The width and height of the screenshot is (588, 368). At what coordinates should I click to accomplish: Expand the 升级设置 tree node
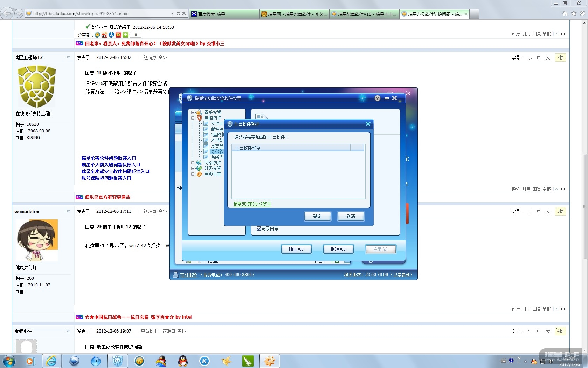(193, 168)
